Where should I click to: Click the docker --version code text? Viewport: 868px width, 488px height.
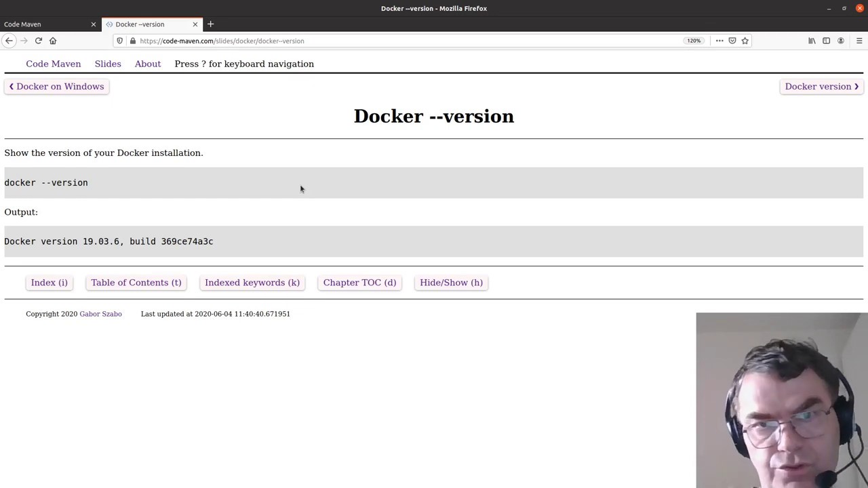click(x=46, y=182)
